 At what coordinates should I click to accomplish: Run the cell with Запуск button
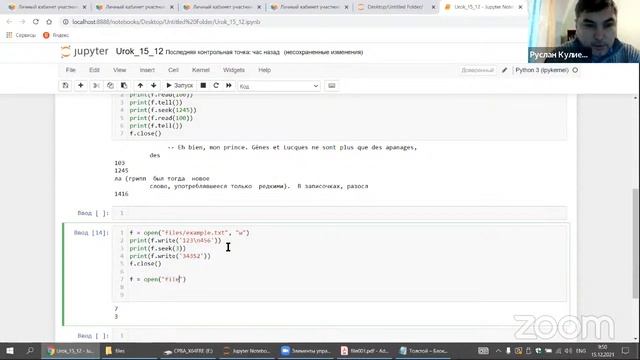point(179,86)
